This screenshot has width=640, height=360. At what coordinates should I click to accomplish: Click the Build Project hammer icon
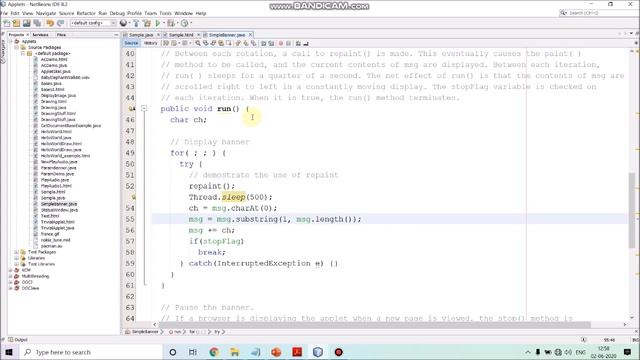tap(136, 23)
